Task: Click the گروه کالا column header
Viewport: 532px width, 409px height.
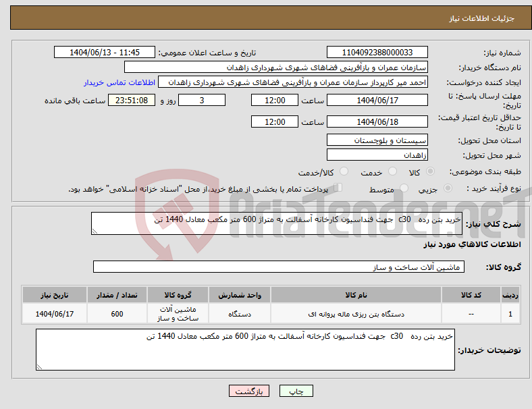Action: point(178,295)
